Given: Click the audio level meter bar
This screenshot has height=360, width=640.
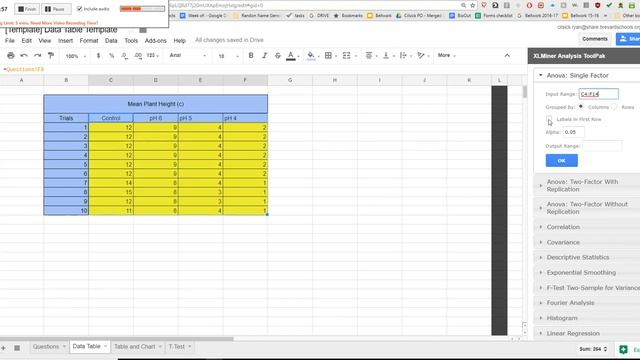Looking at the screenshot, I should coord(142,9).
